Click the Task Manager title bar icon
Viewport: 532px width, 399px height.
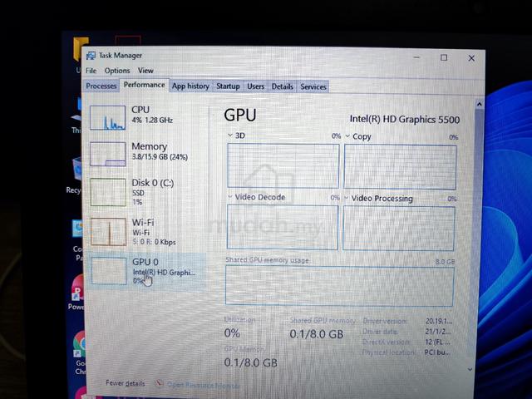(91, 56)
